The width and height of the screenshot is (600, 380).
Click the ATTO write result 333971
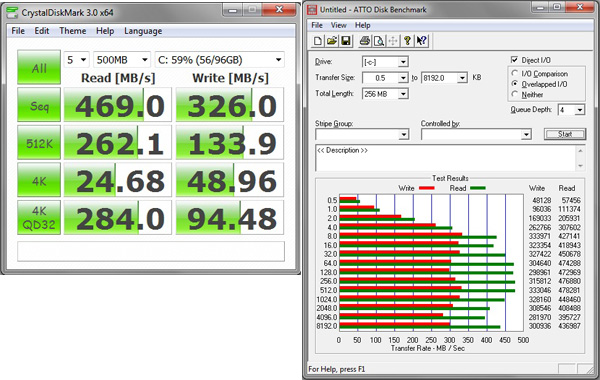[x=540, y=236]
